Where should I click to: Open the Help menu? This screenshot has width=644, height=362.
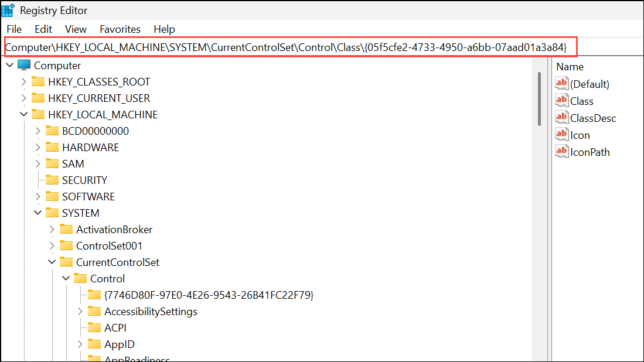coord(164,29)
